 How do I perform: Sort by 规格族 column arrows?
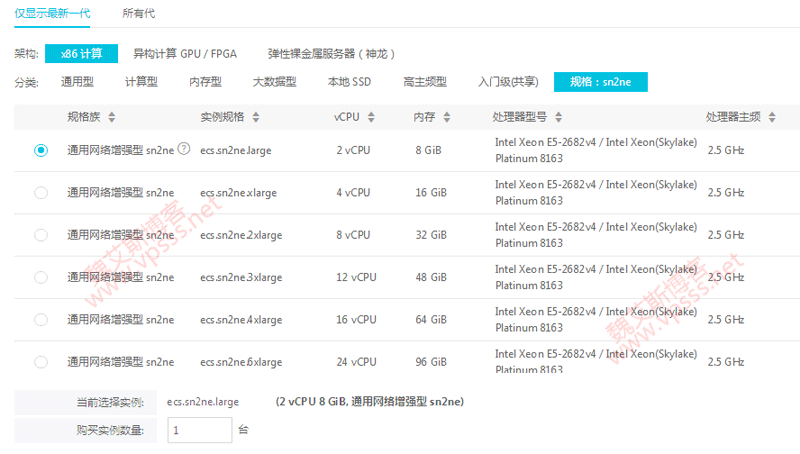(111, 117)
